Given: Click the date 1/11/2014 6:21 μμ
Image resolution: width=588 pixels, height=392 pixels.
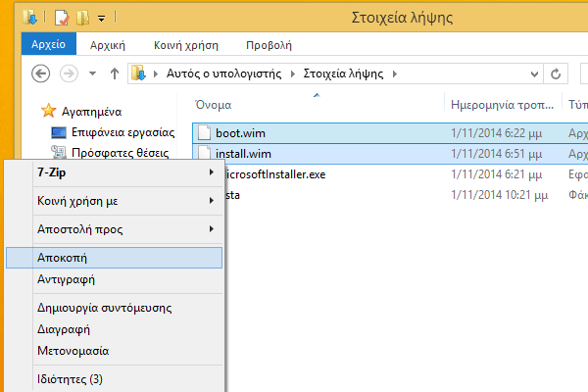Looking at the screenshot, I should click(497, 174).
